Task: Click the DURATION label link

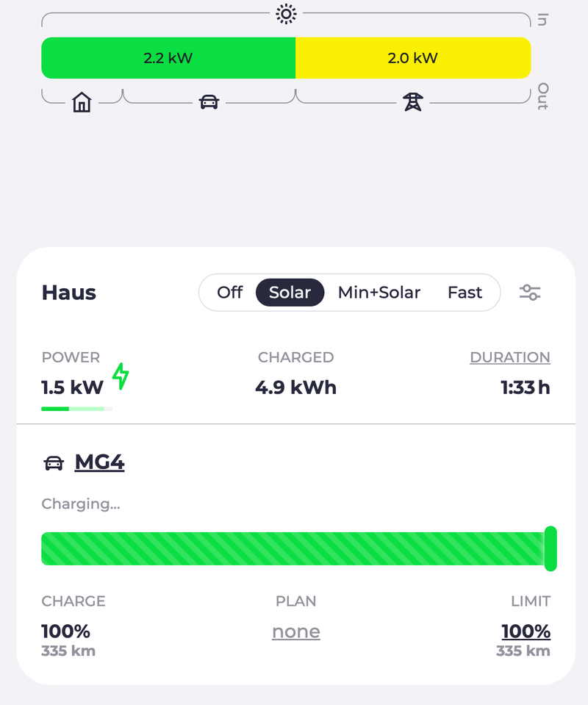Action: coord(510,357)
